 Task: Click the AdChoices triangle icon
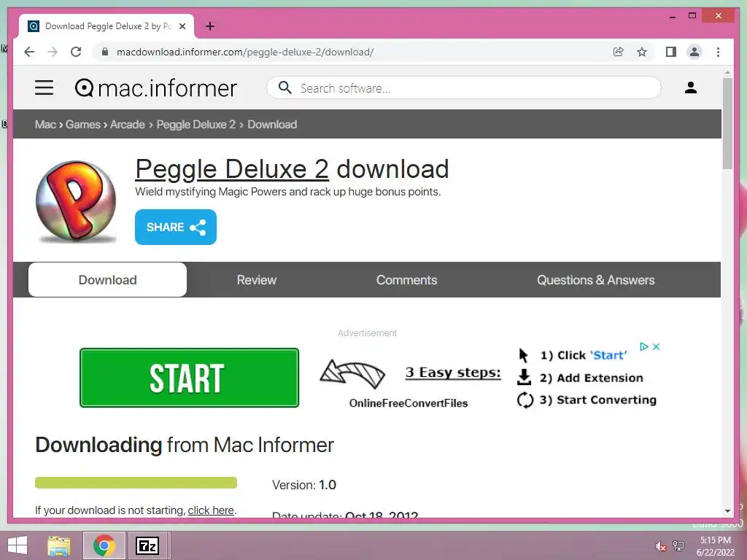coord(644,346)
